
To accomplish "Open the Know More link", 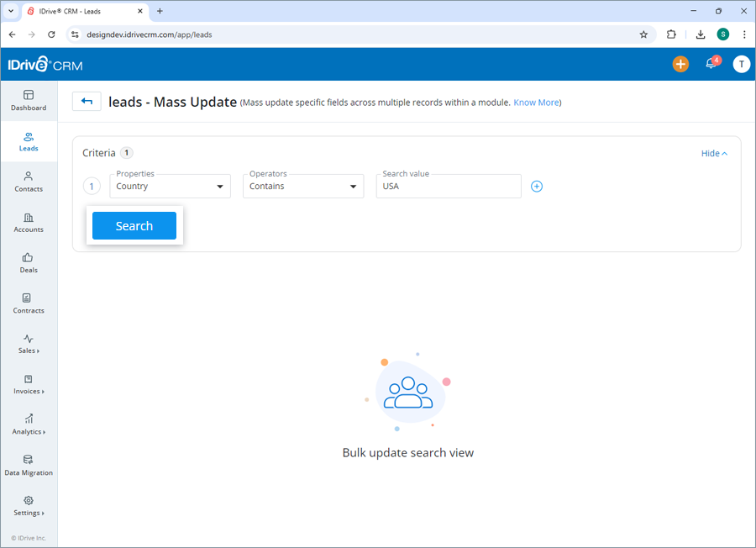I will (536, 102).
